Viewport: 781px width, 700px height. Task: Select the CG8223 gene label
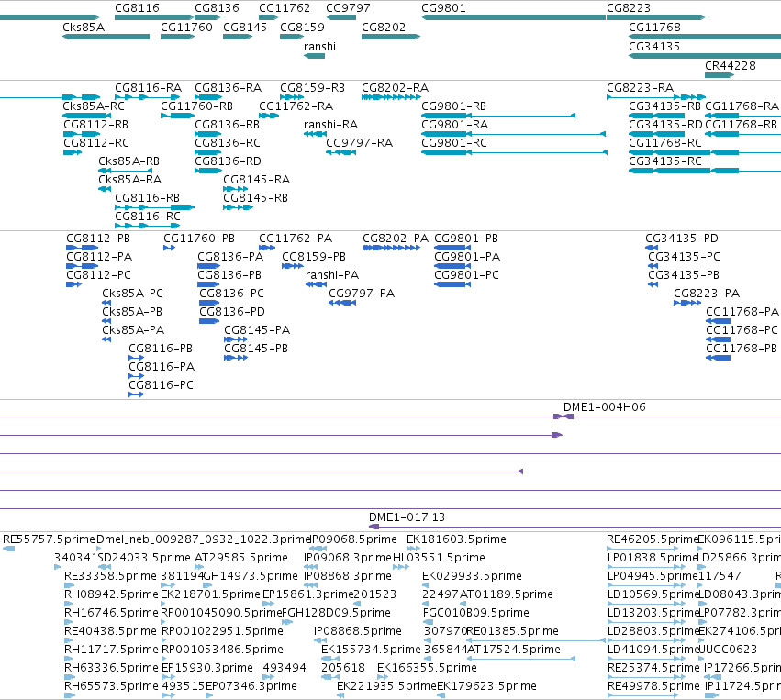tap(629, 8)
